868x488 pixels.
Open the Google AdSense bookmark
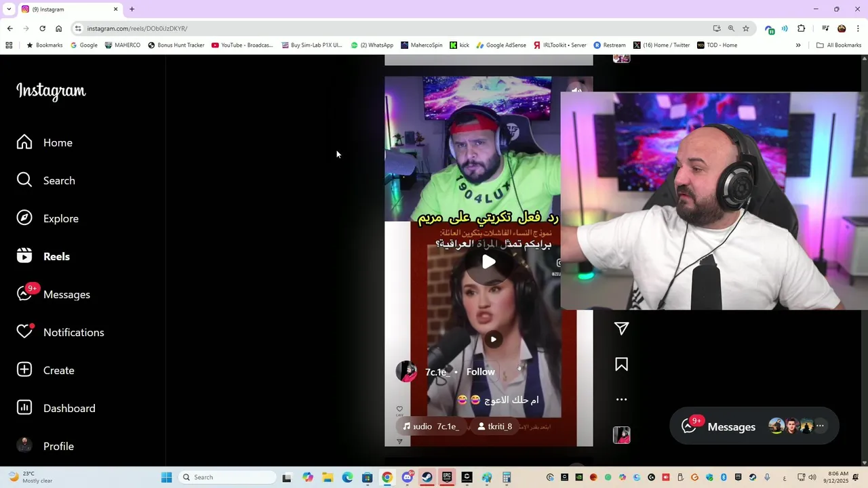pyautogui.click(x=501, y=45)
